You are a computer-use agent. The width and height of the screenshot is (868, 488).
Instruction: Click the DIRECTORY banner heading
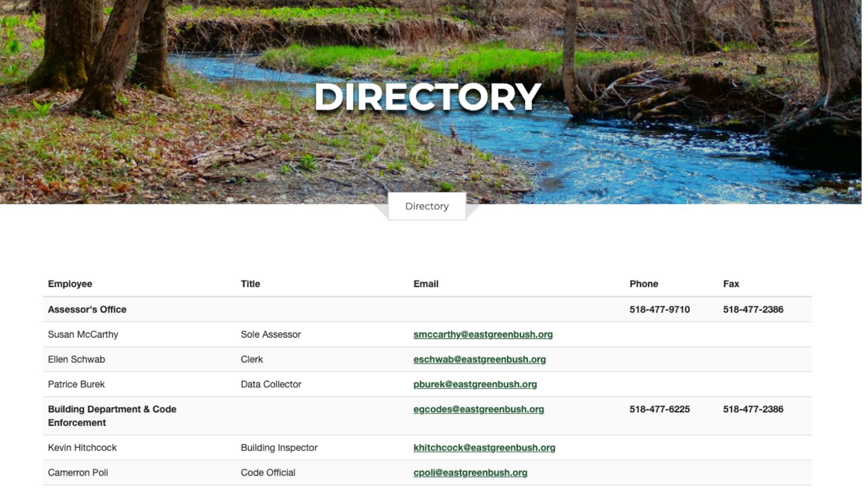(x=427, y=97)
